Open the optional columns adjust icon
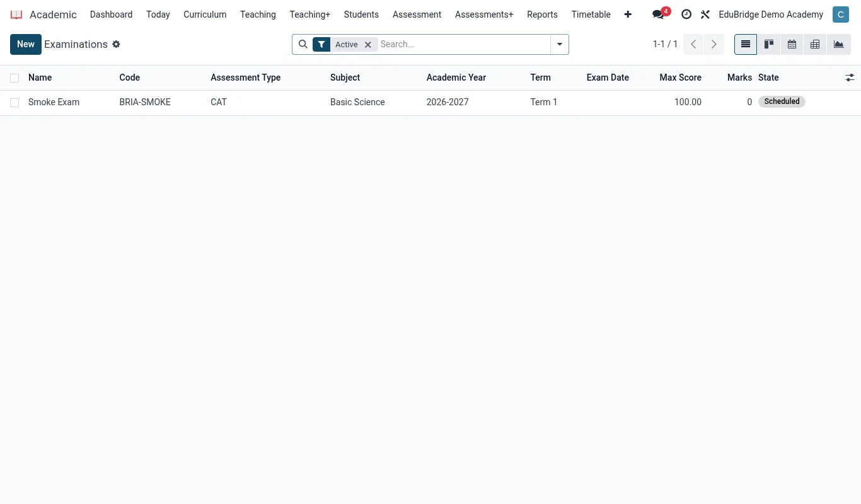Viewport: 861px width, 504px height. [x=850, y=77]
